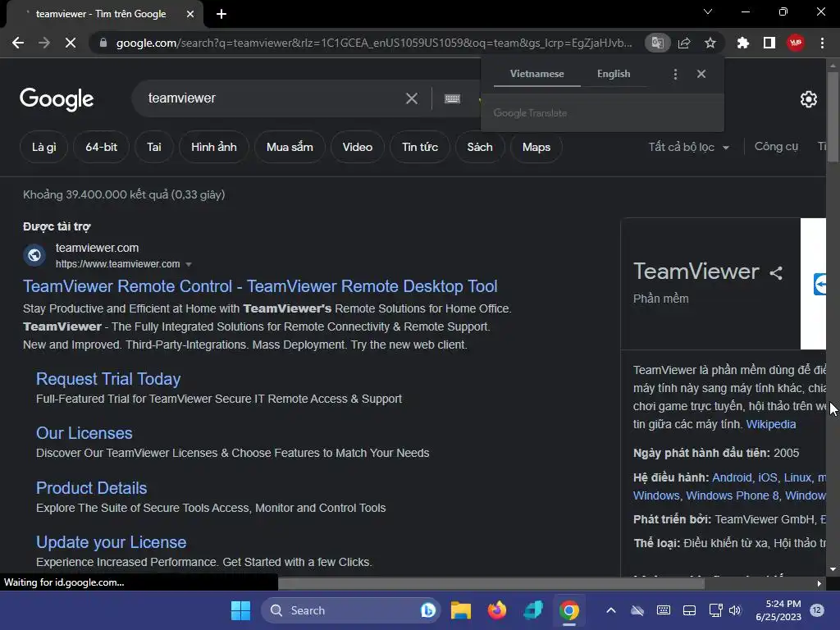Go back to the previous page
This screenshot has width=840, height=630.
click(x=18, y=43)
